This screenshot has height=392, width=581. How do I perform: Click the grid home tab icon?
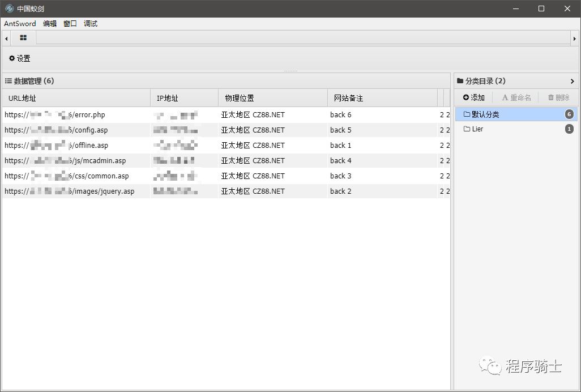tap(23, 38)
